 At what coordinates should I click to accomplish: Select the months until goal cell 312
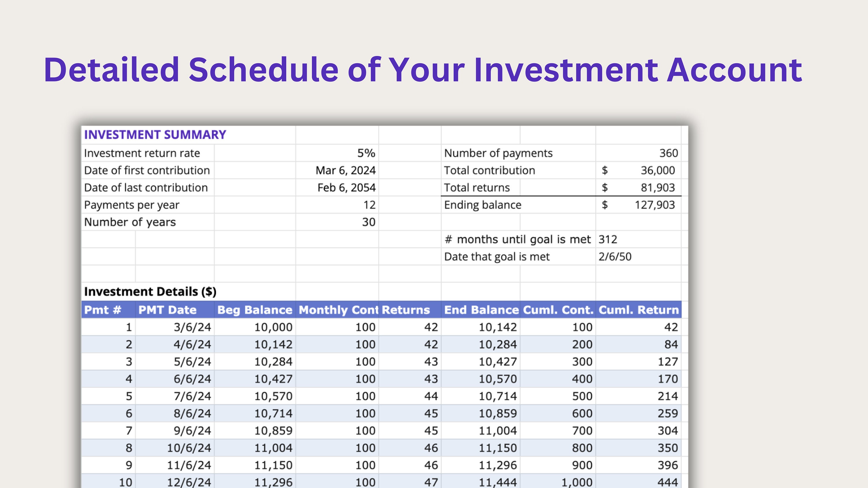[608, 239]
